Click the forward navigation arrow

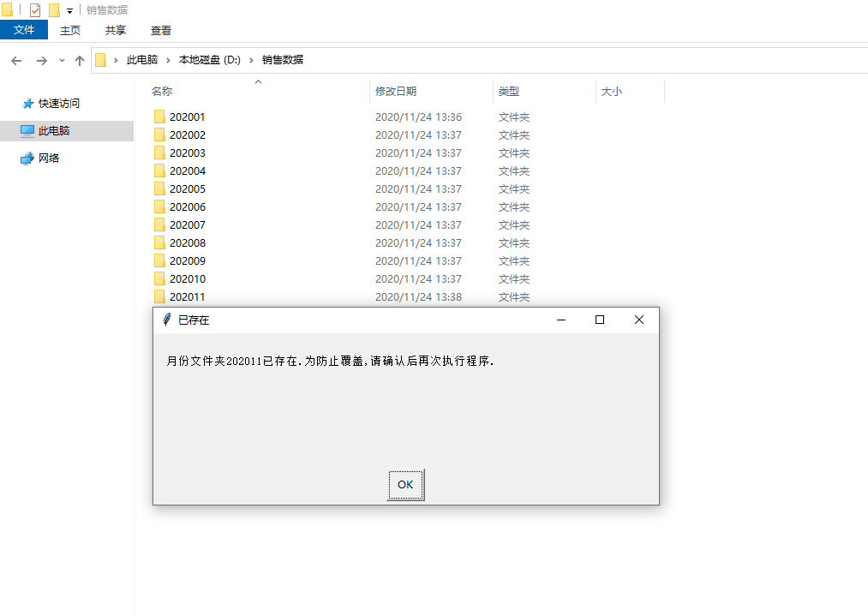pyautogui.click(x=41, y=60)
